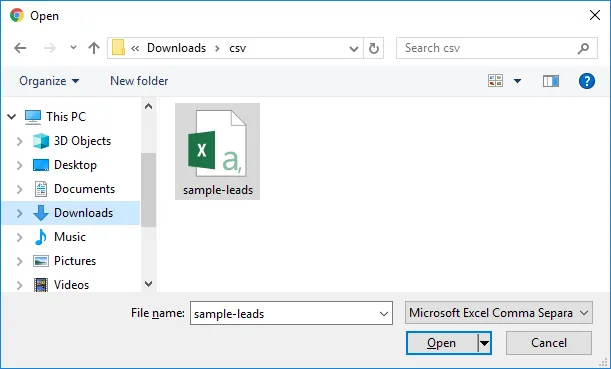Expand the Videos node
This screenshot has width=611, height=369.
pos(19,285)
